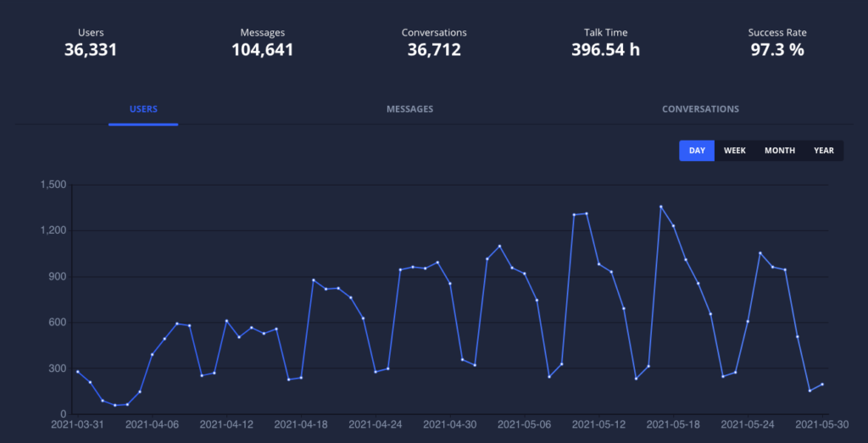Screen dimensions: 868x443
Task: Click the Talk Time value 396.54 h
Action: tap(605, 50)
